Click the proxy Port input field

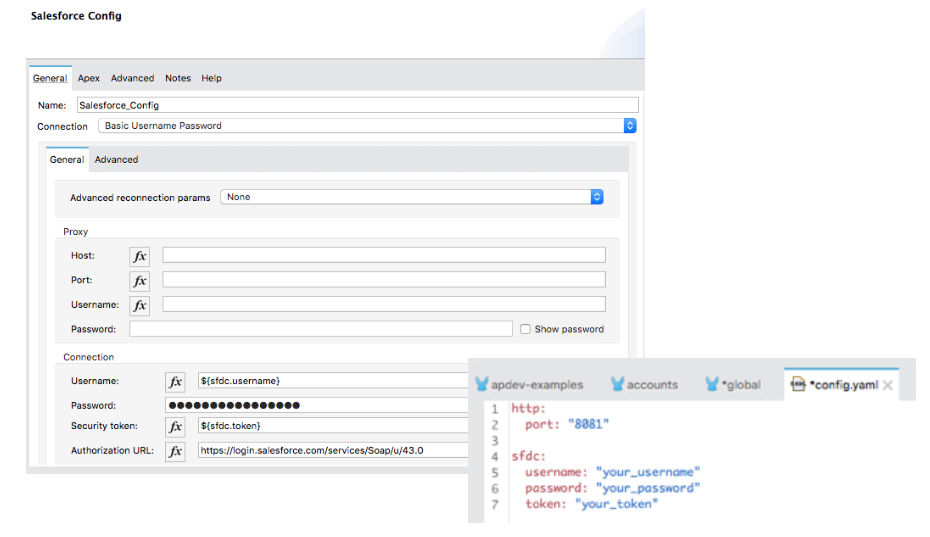384,279
